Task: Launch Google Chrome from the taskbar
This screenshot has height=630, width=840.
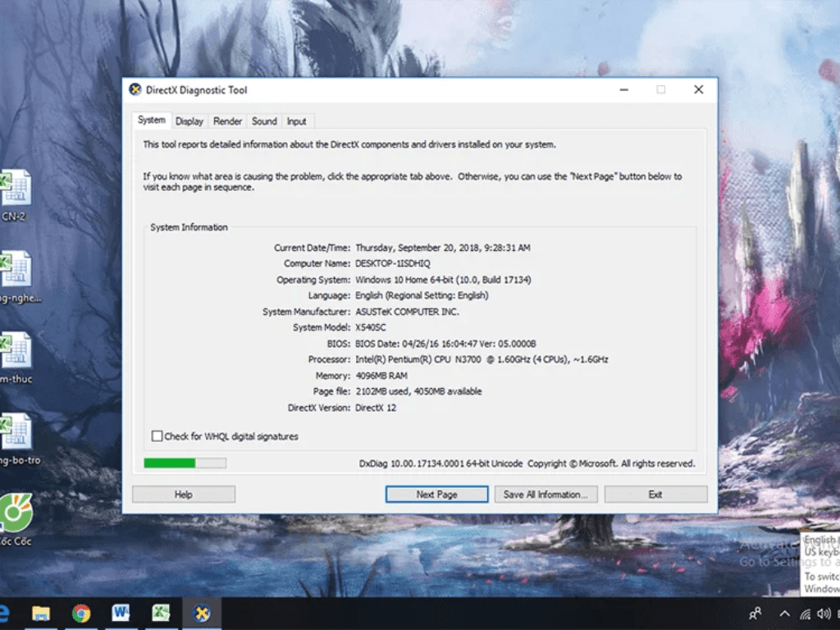Action: (80, 613)
